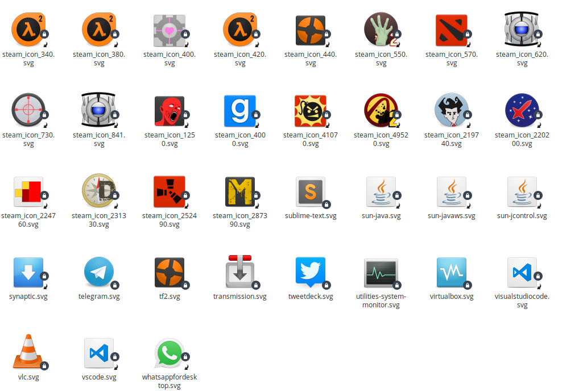
Task: Select the red screaming face icon
Action: pos(169,111)
